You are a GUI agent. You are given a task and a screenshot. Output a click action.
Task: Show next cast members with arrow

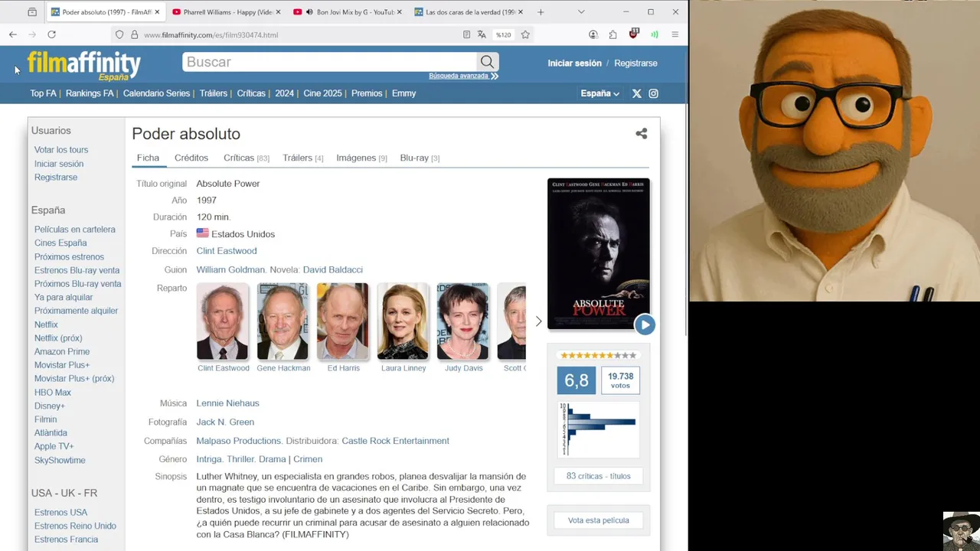[538, 321]
